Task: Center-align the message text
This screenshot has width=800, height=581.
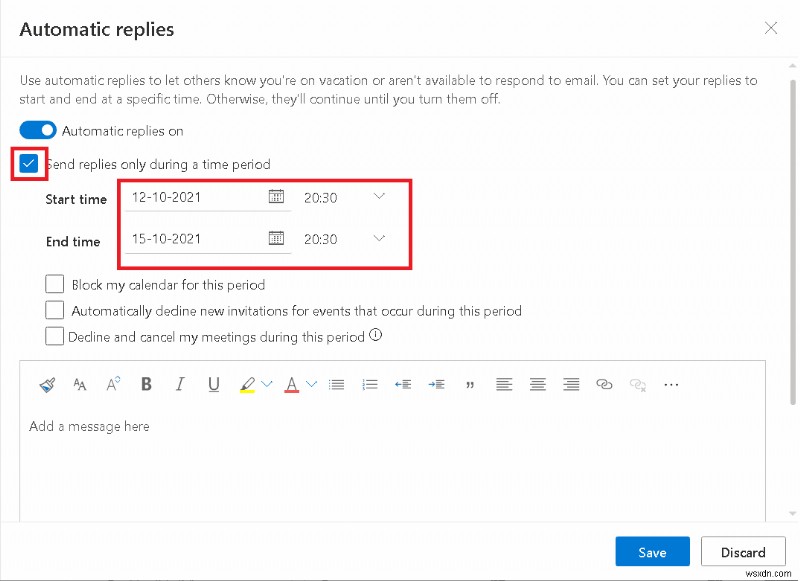Action: tap(538, 384)
